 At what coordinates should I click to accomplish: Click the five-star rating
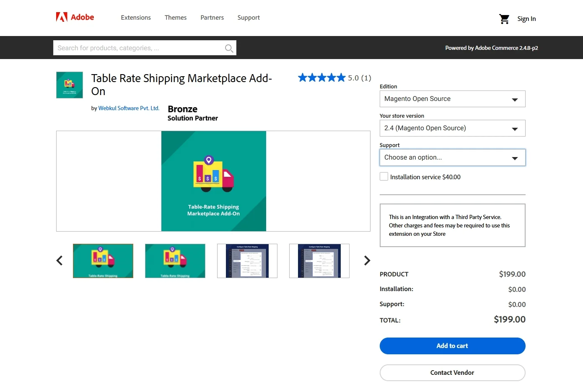pos(321,77)
